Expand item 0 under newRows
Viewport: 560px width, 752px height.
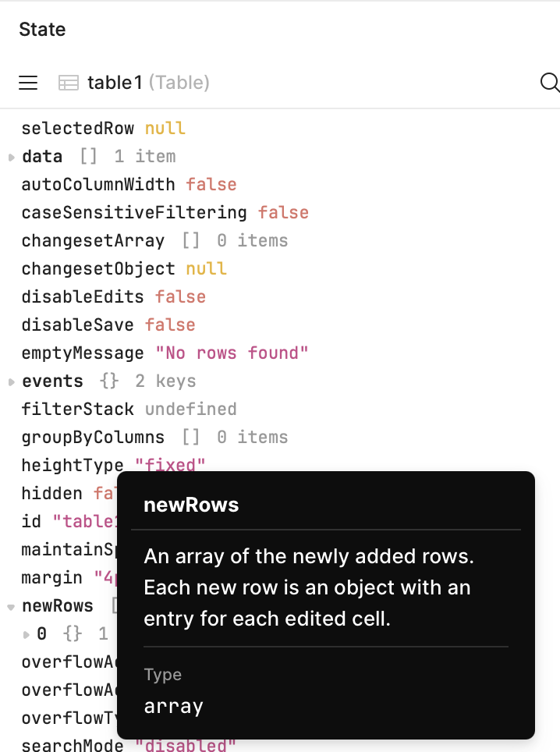pyautogui.click(x=27, y=634)
